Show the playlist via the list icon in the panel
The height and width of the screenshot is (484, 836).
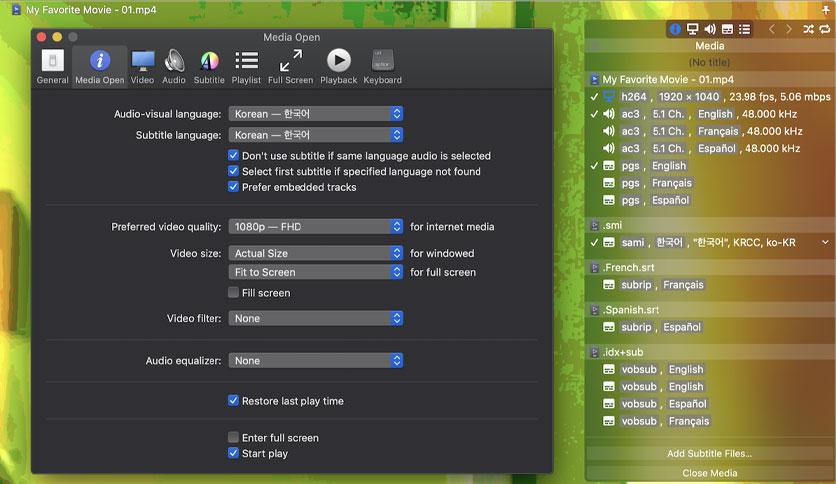[x=746, y=29]
